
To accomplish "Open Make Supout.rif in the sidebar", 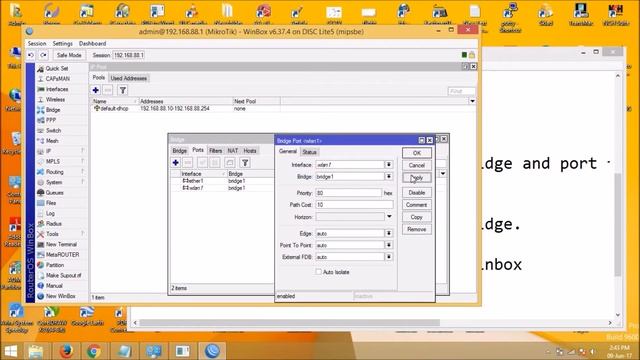I will pos(63,276).
